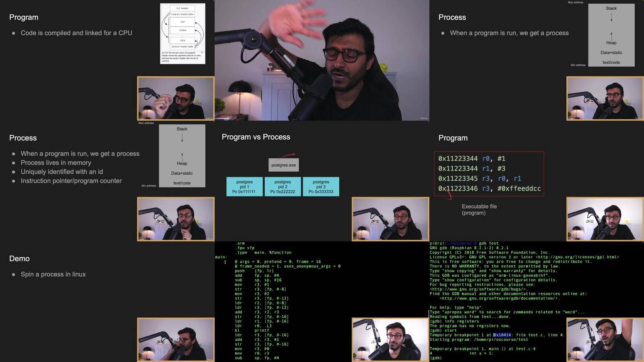Click the "bl printf" assembly line

click(252, 331)
